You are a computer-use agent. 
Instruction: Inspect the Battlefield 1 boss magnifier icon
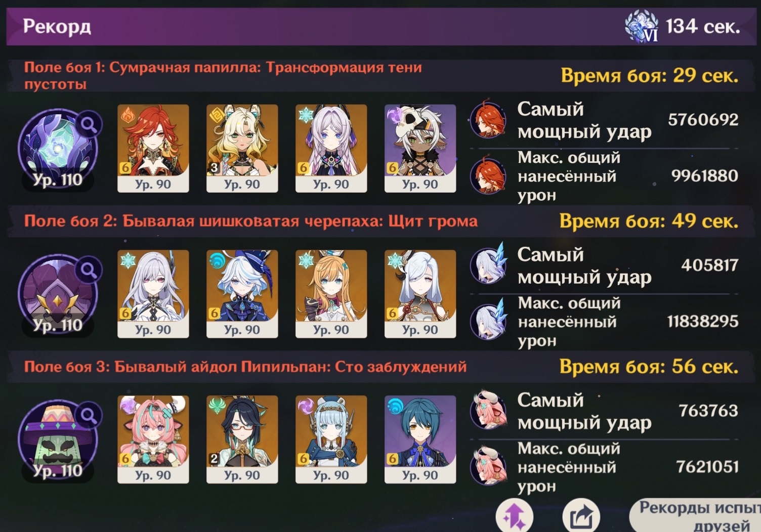(x=90, y=124)
